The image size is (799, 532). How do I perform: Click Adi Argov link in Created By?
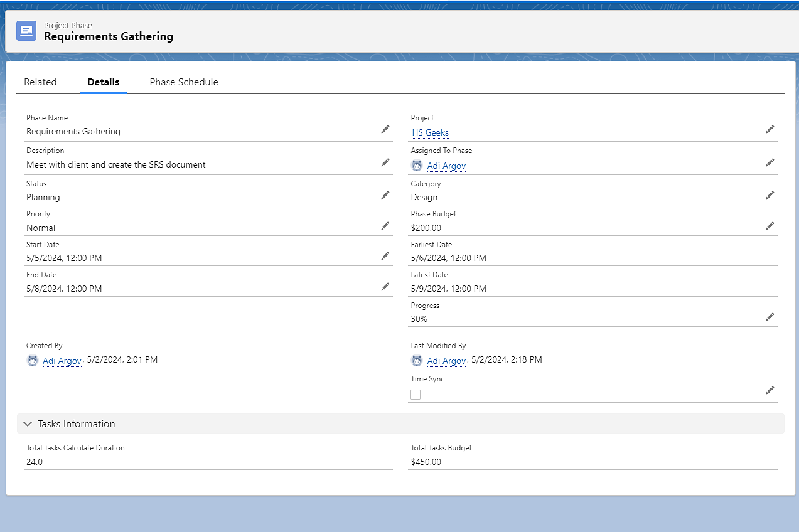pyautogui.click(x=62, y=361)
